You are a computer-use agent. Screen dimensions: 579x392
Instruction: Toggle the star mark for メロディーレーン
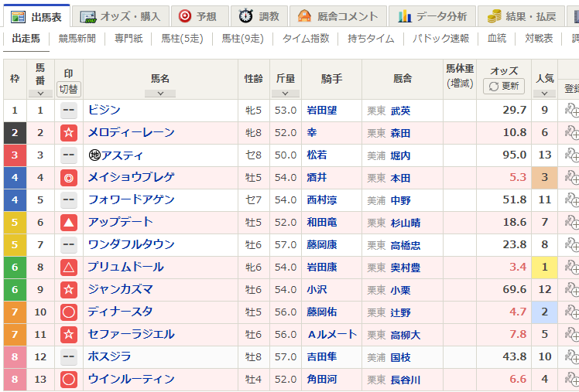click(69, 133)
